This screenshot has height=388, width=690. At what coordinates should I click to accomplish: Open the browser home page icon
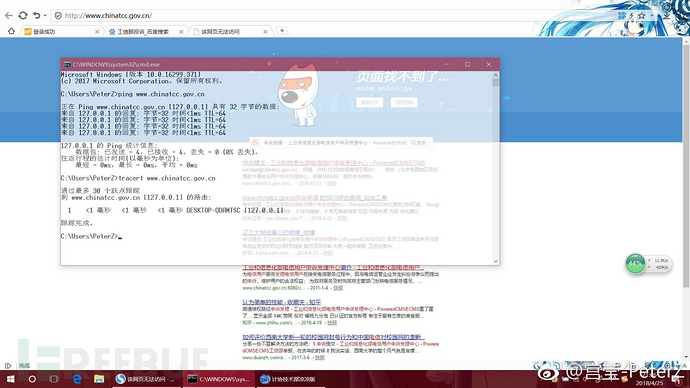pyautogui.click(x=11, y=31)
